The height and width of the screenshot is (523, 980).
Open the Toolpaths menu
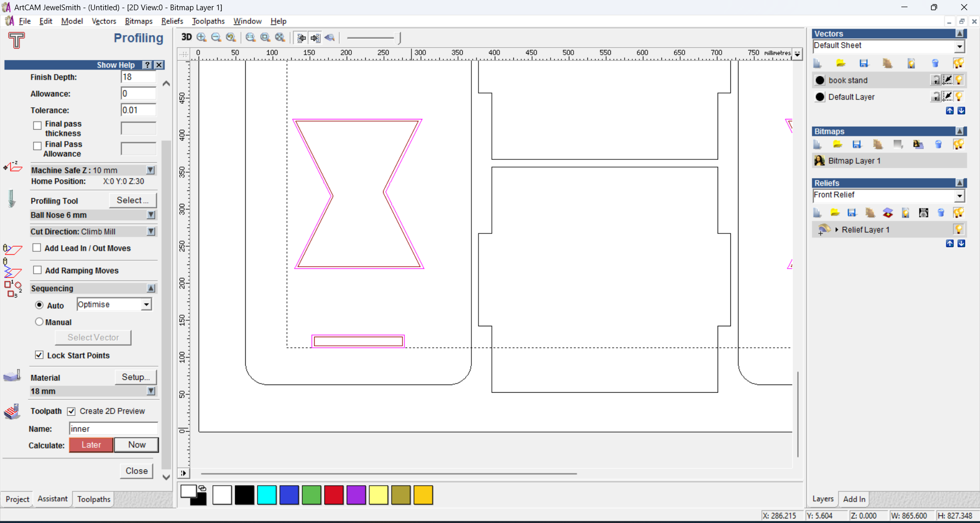[x=208, y=21]
